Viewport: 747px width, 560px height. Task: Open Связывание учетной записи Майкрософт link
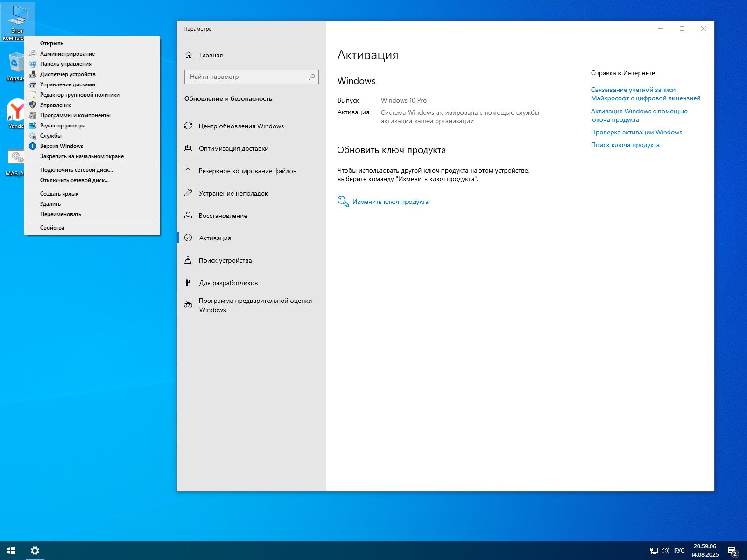(x=646, y=94)
